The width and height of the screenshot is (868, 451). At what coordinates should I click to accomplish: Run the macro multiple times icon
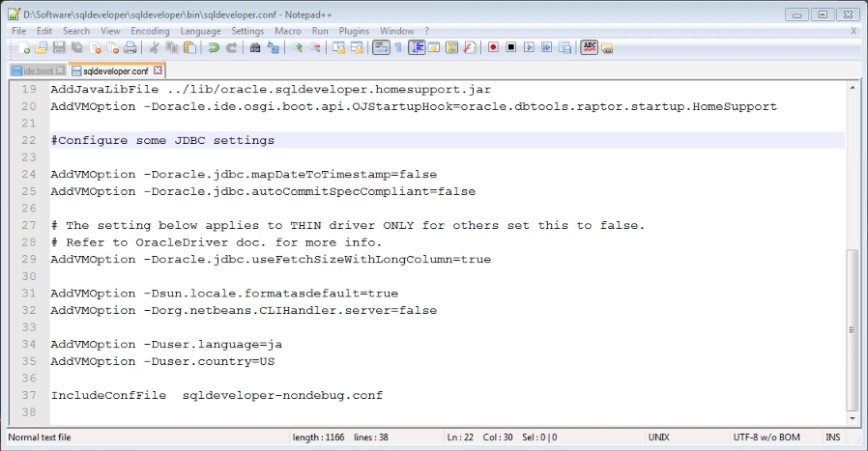547,47
